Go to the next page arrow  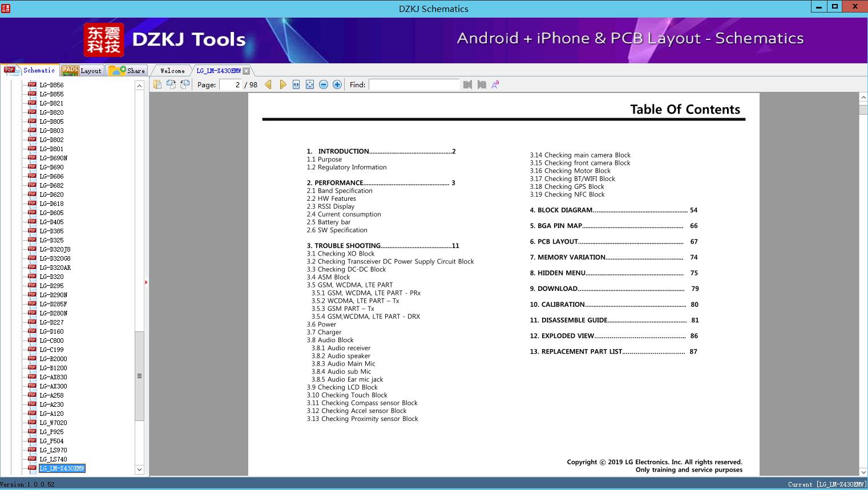(x=282, y=84)
